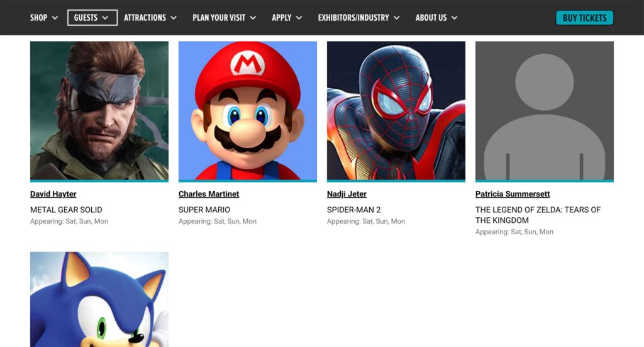
Task: Select the Metal Gear Solid Snake image
Action: 99,111
